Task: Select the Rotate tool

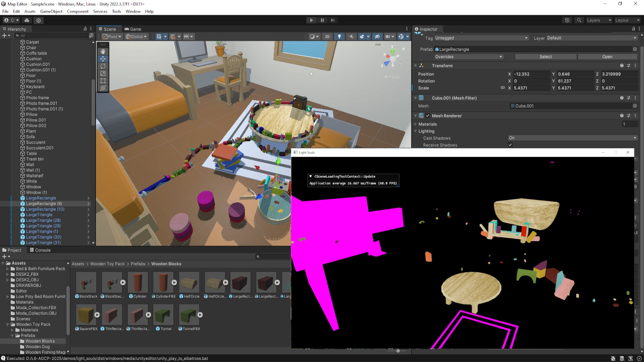Action: tap(103, 66)
